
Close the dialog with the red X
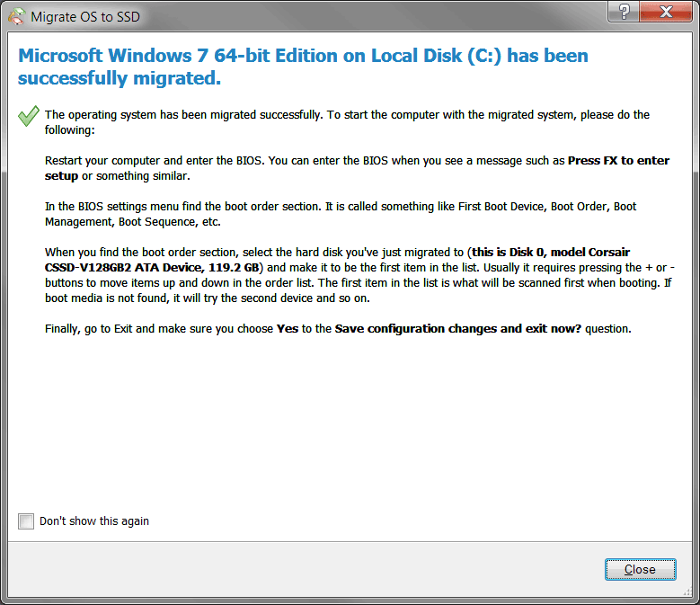click(x=666, y=12)
